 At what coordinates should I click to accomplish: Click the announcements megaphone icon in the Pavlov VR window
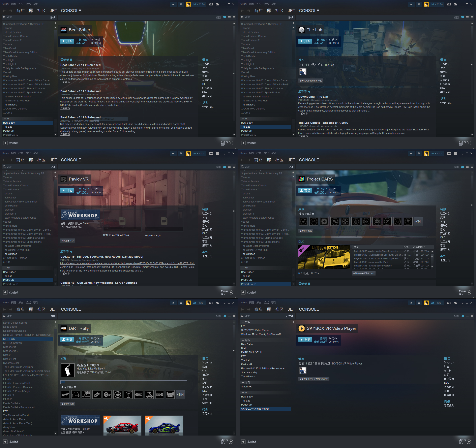[x=173, y=153]
